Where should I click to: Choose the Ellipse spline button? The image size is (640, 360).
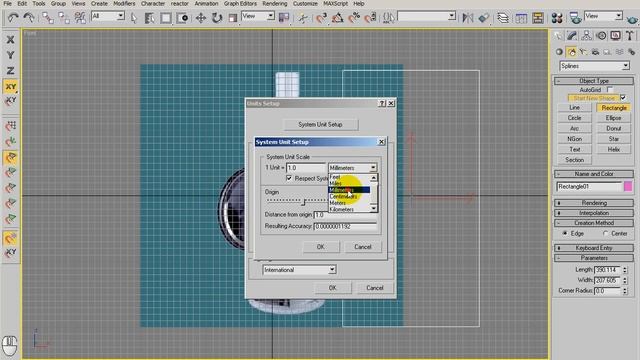point(613,118)
